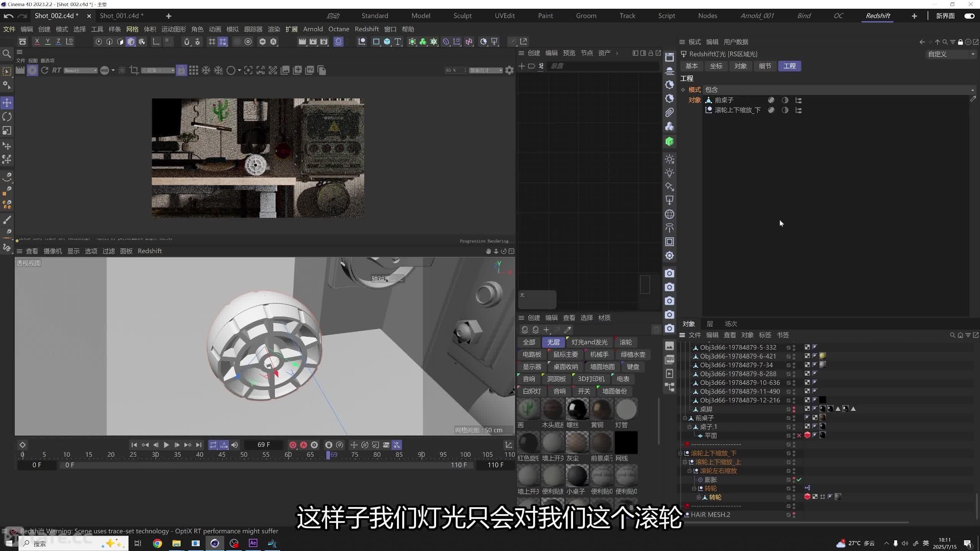Collapse the 桌子.1 tree node

point(689,427)
